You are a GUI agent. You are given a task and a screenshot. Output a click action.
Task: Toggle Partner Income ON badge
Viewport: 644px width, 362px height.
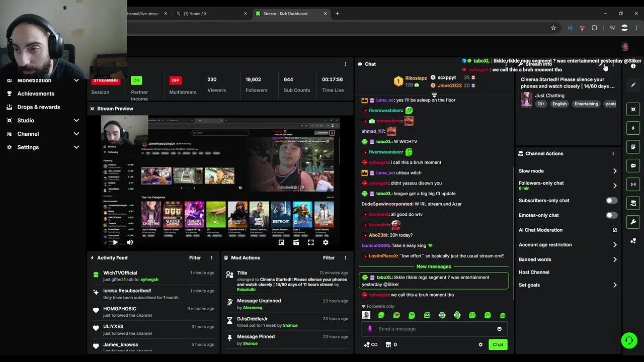136,80
